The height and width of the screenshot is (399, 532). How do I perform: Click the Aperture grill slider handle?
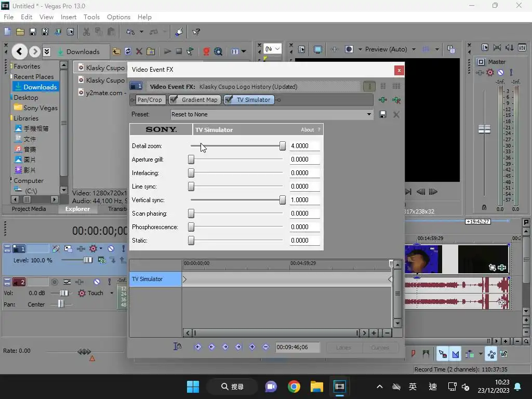click(x=191, y=159)
